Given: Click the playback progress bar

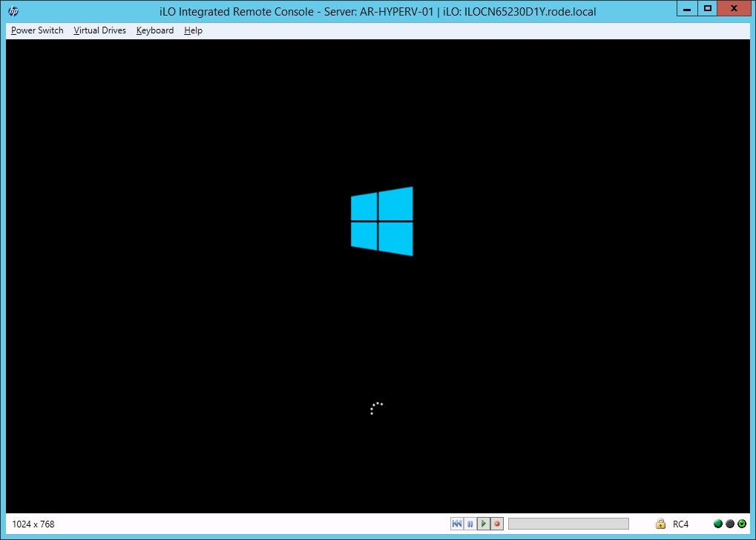Looking at the screenshot, I should point(568,524).
